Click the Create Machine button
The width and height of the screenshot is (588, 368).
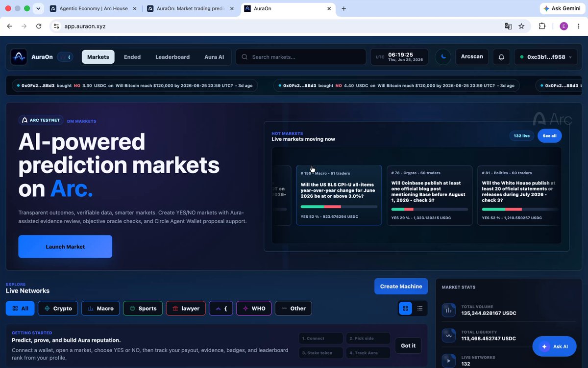pos(401,287)
